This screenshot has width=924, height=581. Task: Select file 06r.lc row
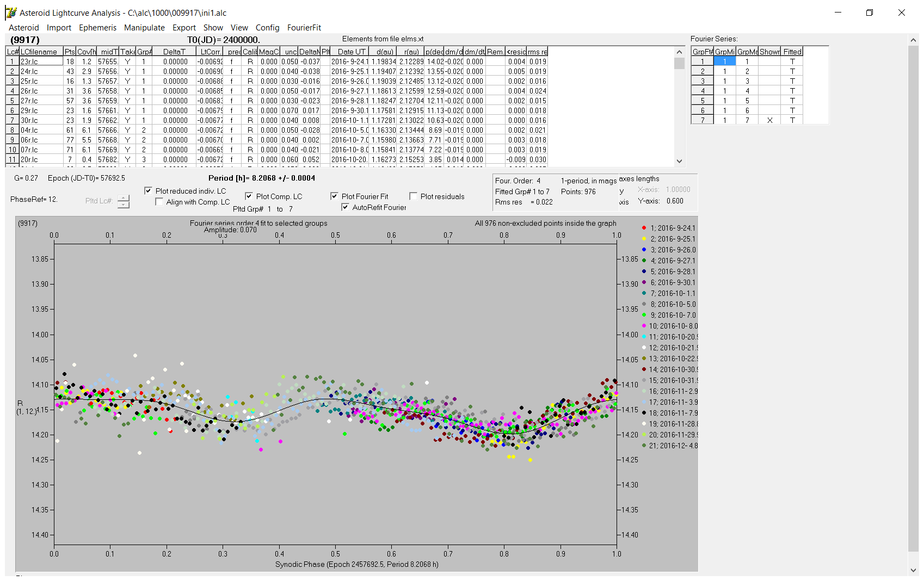point(41,140)
